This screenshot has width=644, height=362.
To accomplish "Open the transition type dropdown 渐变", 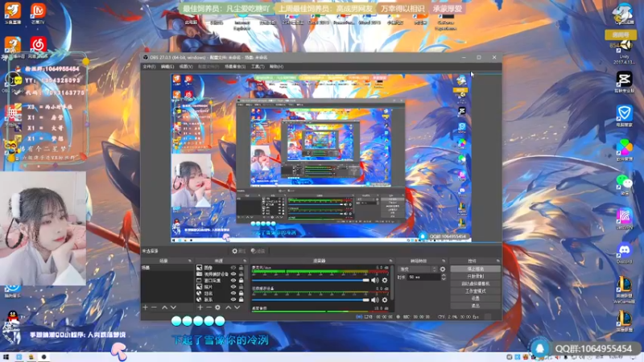I will [x=417, y=269].
